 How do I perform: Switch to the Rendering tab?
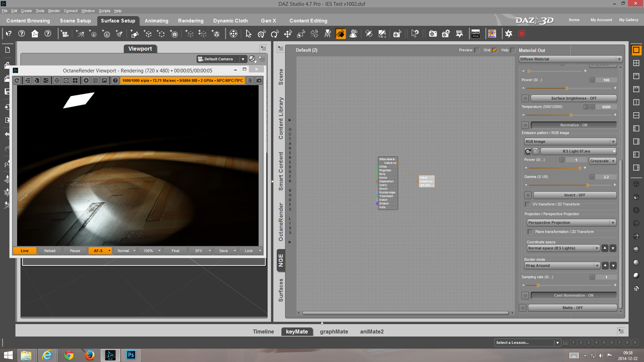[191, 21]
